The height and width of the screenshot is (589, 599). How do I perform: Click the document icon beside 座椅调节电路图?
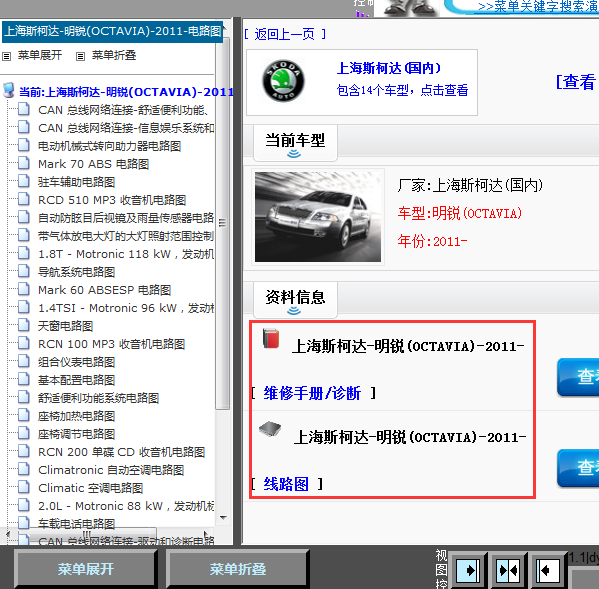click(24, 433)
